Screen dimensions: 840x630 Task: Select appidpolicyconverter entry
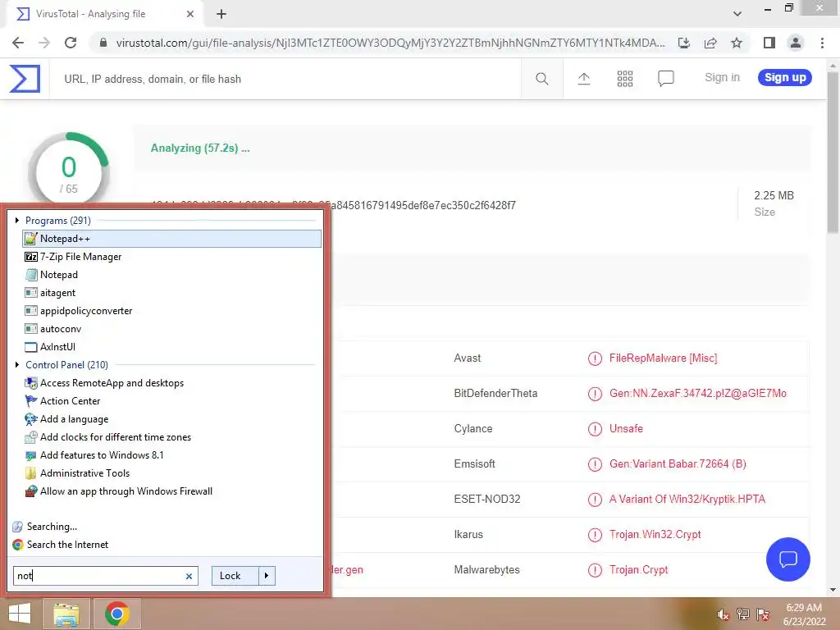[x=172, y=311]
